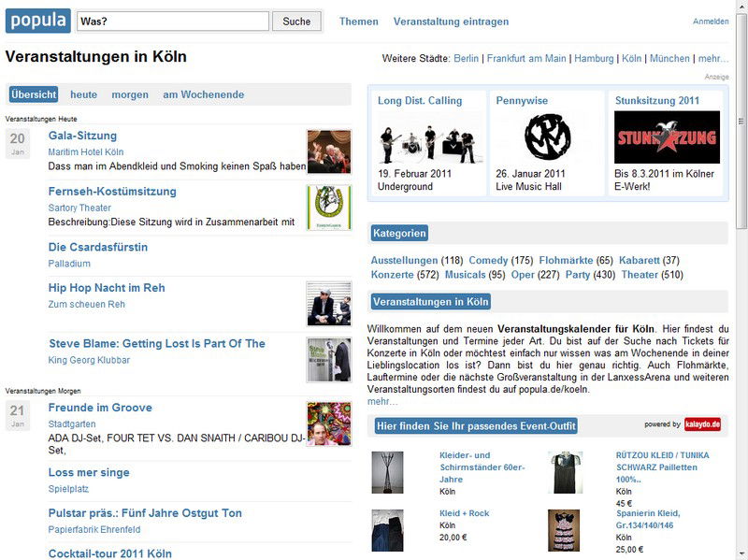Open Maritim Hotel Köln venue
This screenshot has height=560, width=748.
tap(86, 151)
